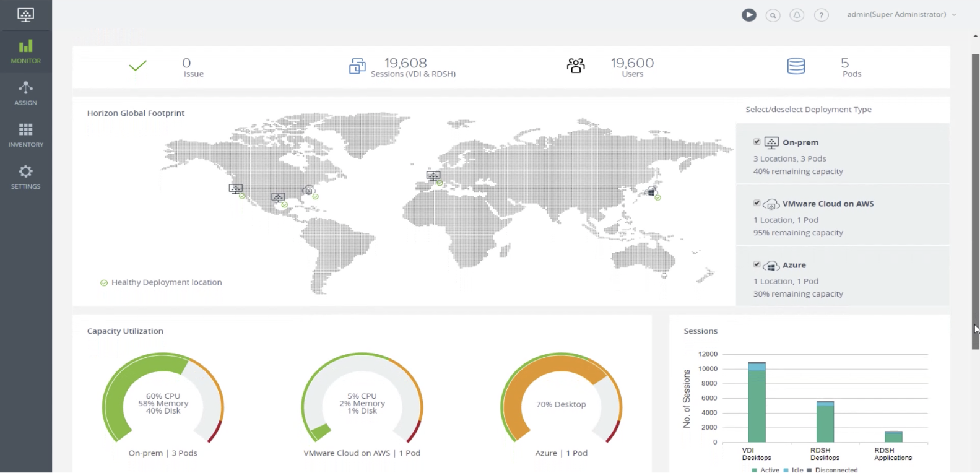Viewport: 980px width, 473px height.
Task: Click the RDSH Desktops sessions bar
Action: pyautogui.click(x=825, y=422)
